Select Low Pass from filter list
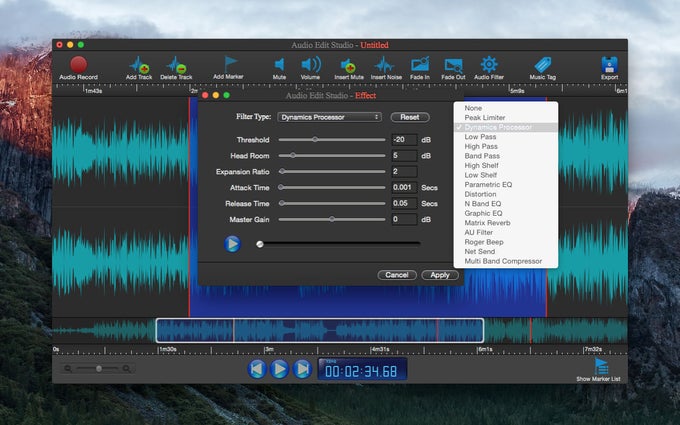 [x=480, y=137]
